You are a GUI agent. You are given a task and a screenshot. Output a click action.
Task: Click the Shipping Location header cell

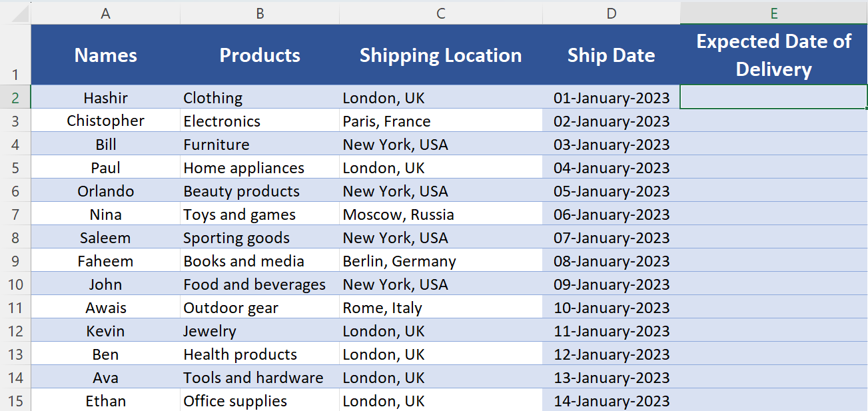coord(440,55)
